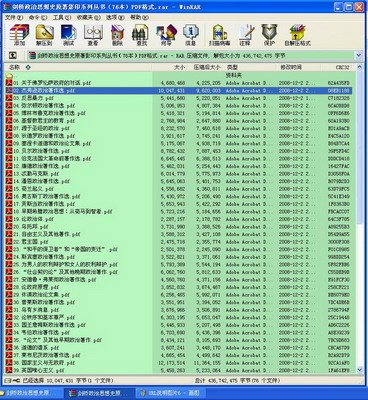Viewport: 368px width, 400px height.
Task: Click the 测试 (Test) toolbar icon
Action: pyautogui.click(x=69, y=35)
